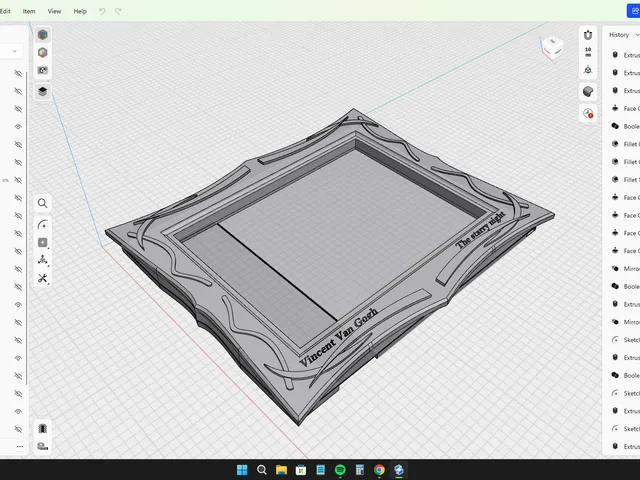Select the first Mirror history step
Viewport: 640px width, 480px height.
pos(625,268)
